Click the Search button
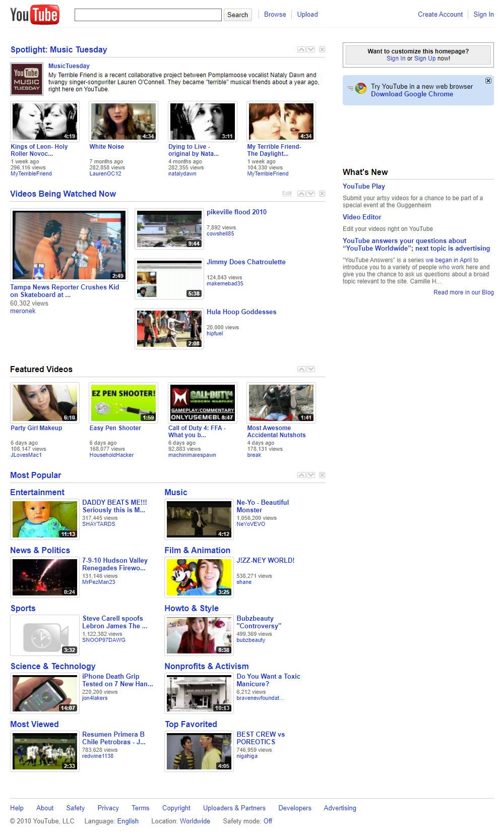Screen dimensions: 504x837 [237, 15]
